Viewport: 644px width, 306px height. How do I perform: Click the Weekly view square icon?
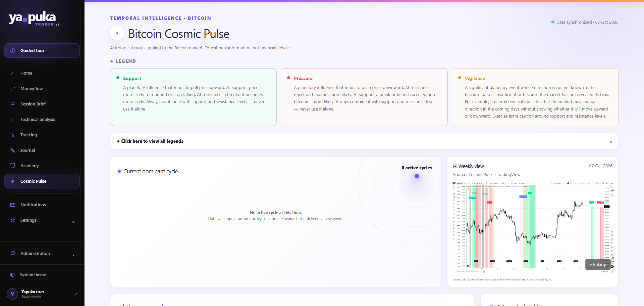point(455,166)
